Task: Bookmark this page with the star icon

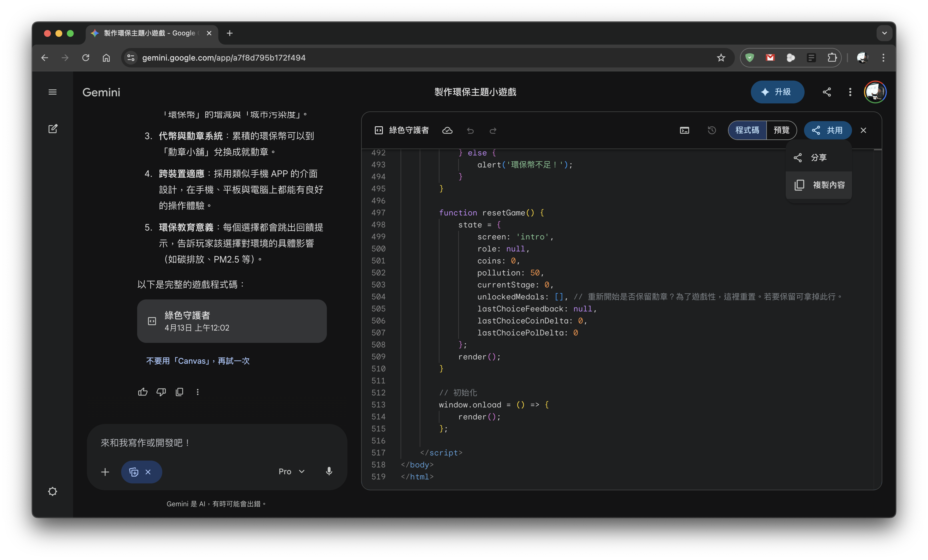Action: 721,58
